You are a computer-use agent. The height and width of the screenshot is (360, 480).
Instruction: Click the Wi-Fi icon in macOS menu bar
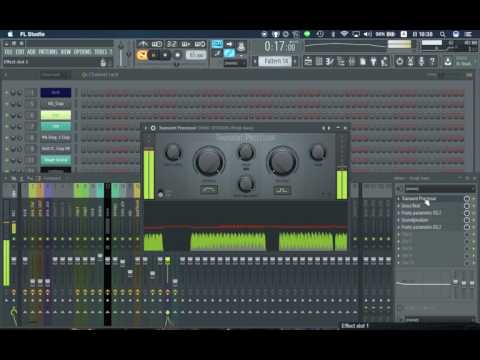344,34
